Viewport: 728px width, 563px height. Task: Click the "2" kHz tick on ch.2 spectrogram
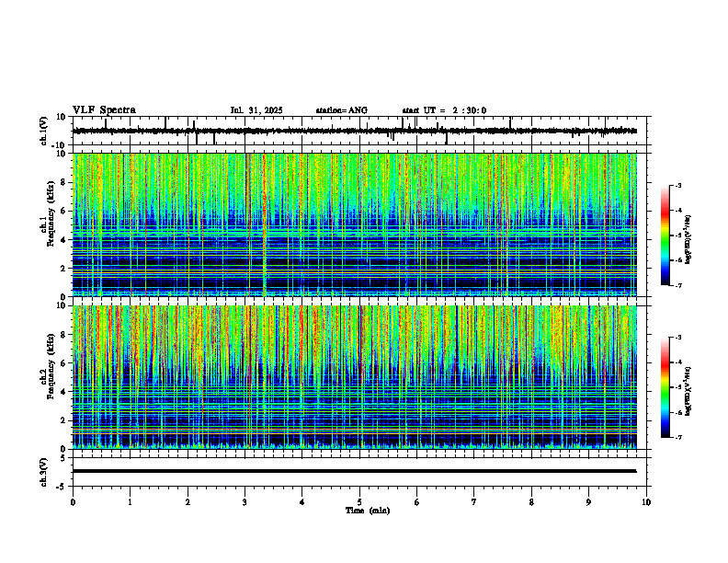tap(63, 420)
